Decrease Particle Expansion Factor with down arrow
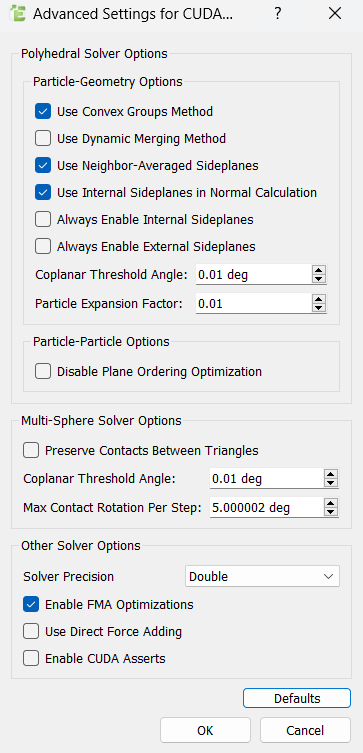Screen dimensions: 363x753 click(x=318, y=308)
